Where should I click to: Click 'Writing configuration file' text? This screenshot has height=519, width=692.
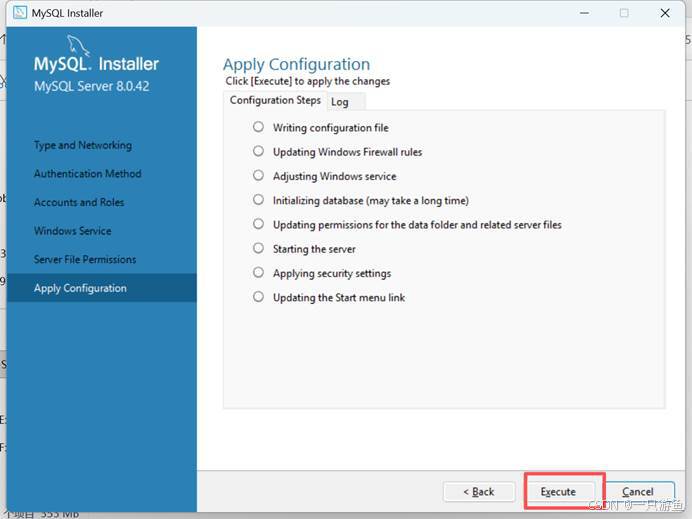331,128
